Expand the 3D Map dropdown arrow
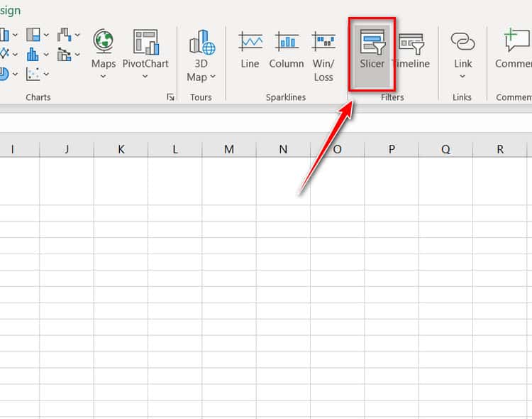 click(x=213, y=77)
